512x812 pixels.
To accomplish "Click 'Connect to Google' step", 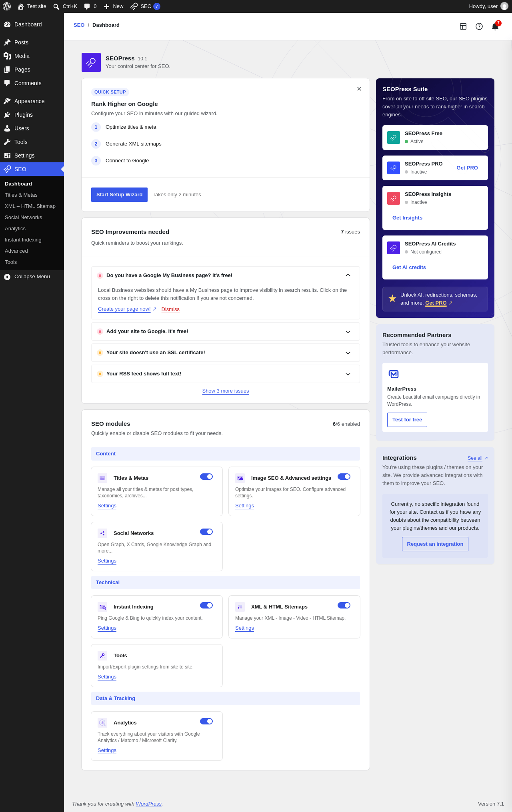I will click(127, 161).
